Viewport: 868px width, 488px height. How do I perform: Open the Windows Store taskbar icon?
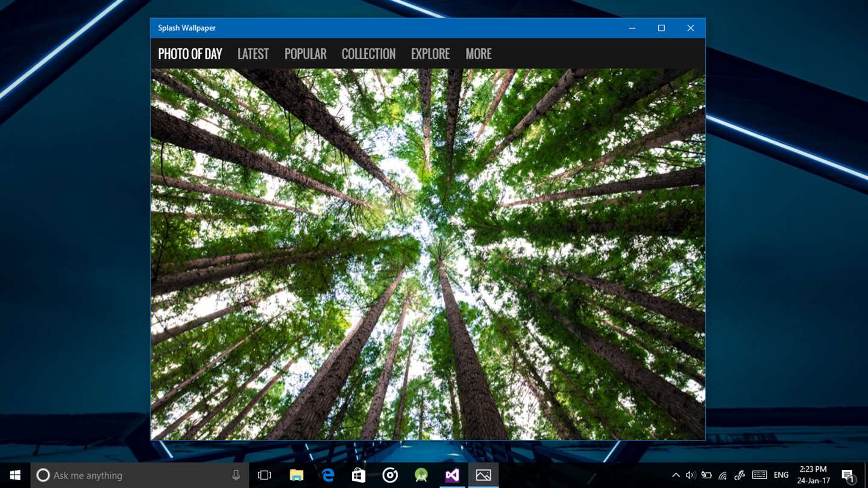[x=359, y=475]
